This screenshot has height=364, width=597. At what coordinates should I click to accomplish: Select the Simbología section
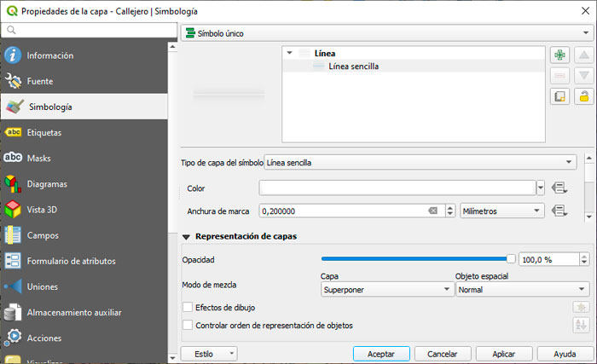84,107
